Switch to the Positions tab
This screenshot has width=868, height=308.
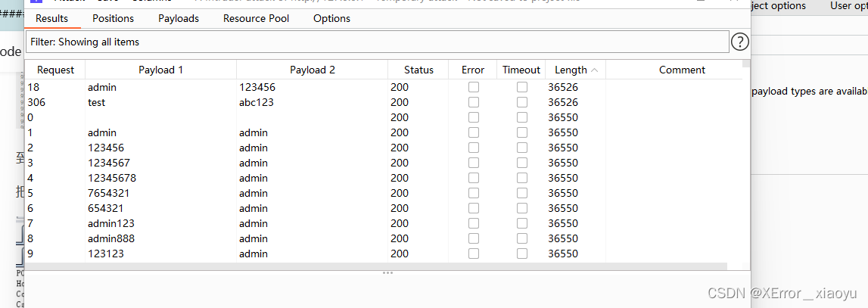tap(113, 18)
